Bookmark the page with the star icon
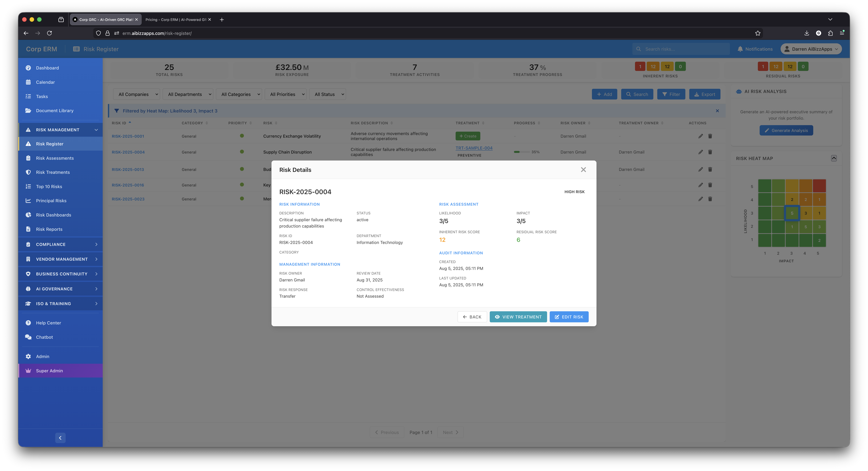 758,33
